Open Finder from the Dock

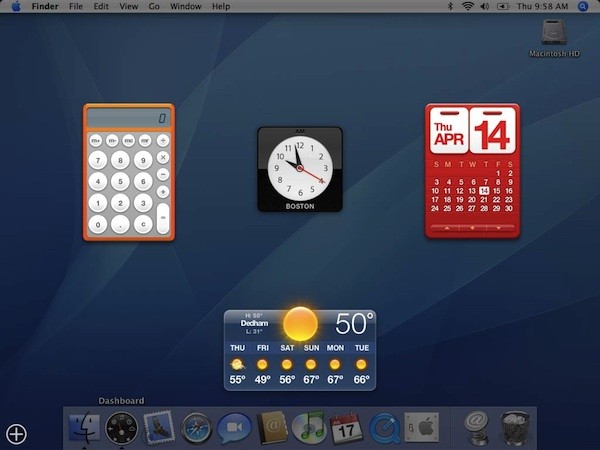click(x=85, y=428)
